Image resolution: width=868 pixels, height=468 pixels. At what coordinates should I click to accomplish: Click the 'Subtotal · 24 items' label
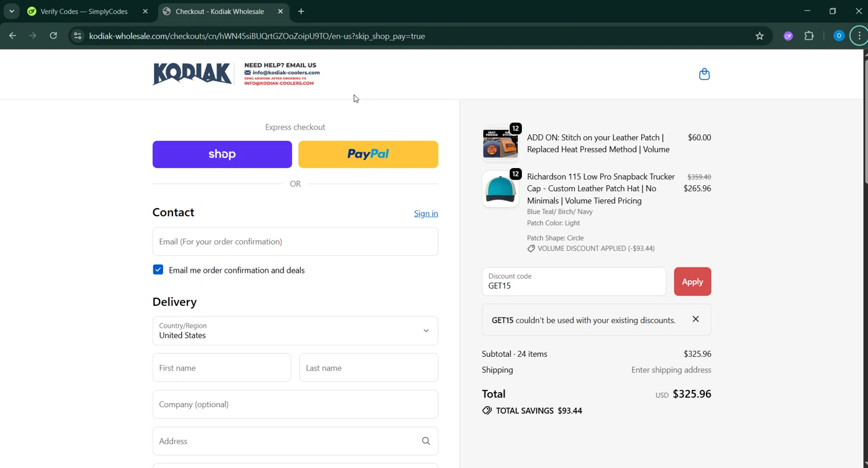pos(514,354)
